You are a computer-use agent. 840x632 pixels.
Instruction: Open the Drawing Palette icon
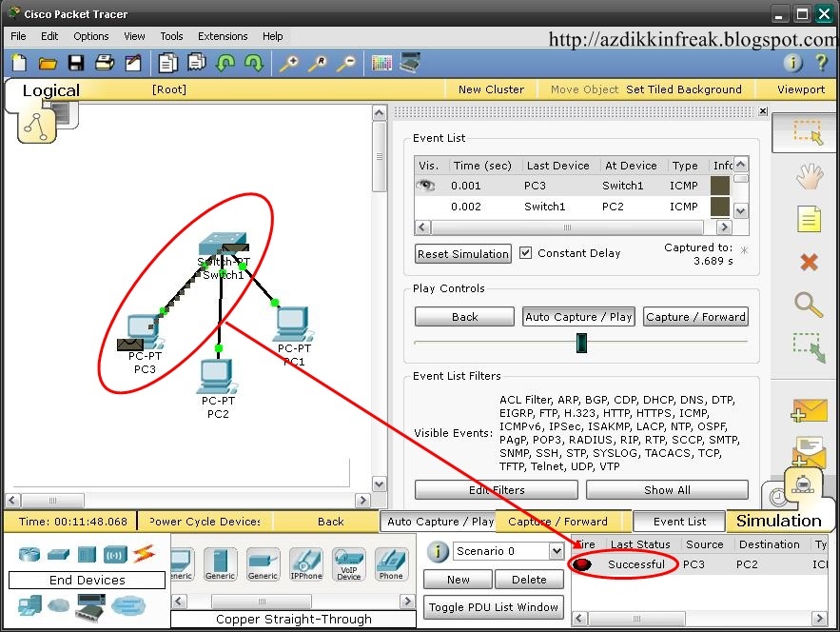tap(381, 63)
